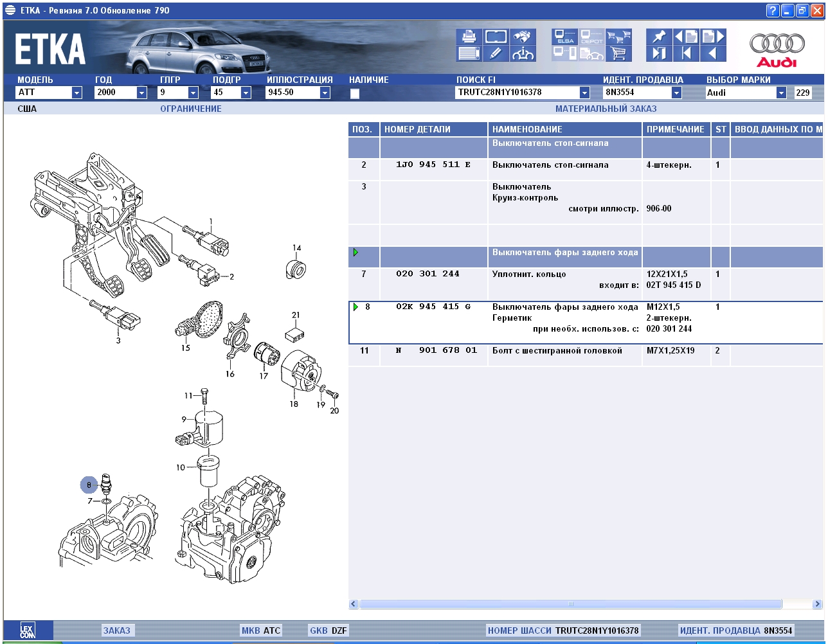
Task: Click the ЗАКАЗ button in status bar
Action: tap(116, 631)
